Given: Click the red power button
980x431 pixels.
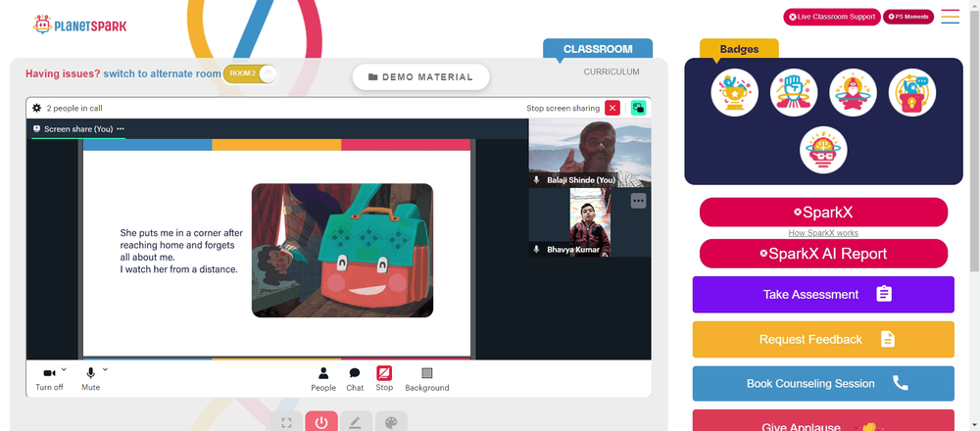Looking at the screenshot, I should click(x=321, y=423).
